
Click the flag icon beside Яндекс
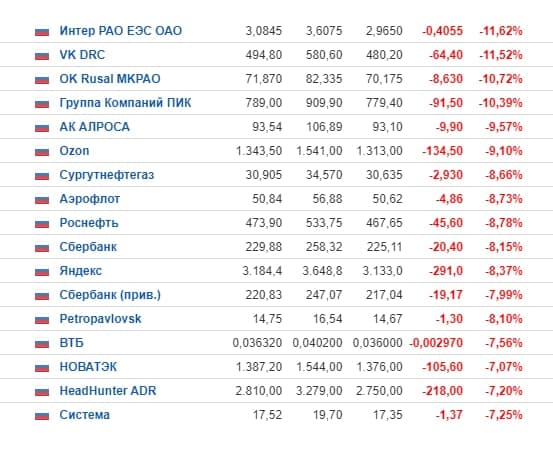42,272
